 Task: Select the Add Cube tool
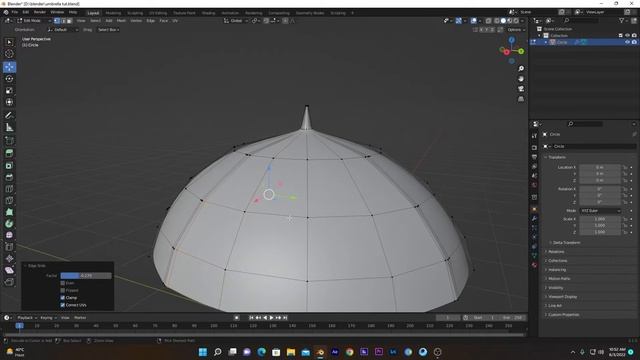(x=9, y=141)
